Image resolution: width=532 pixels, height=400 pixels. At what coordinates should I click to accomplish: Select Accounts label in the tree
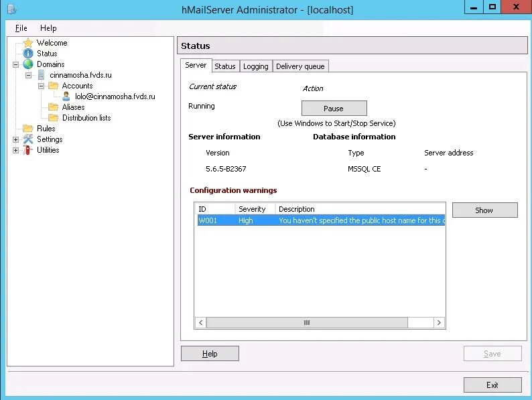(77, 86)
